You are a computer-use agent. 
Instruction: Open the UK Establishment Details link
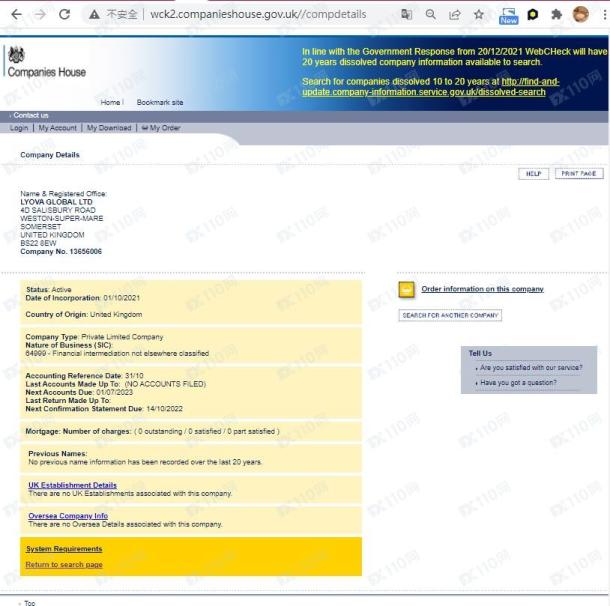point(72,485)
